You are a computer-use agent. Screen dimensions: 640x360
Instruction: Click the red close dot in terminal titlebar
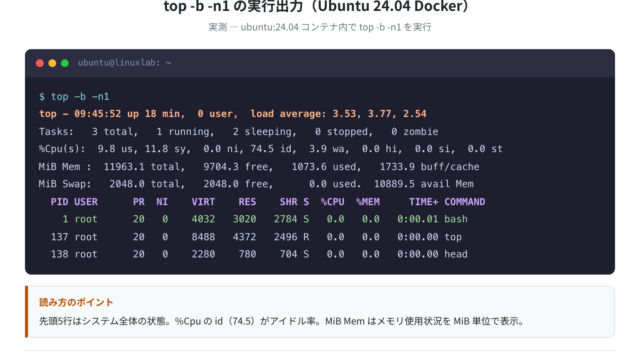(x=40, y=63)
